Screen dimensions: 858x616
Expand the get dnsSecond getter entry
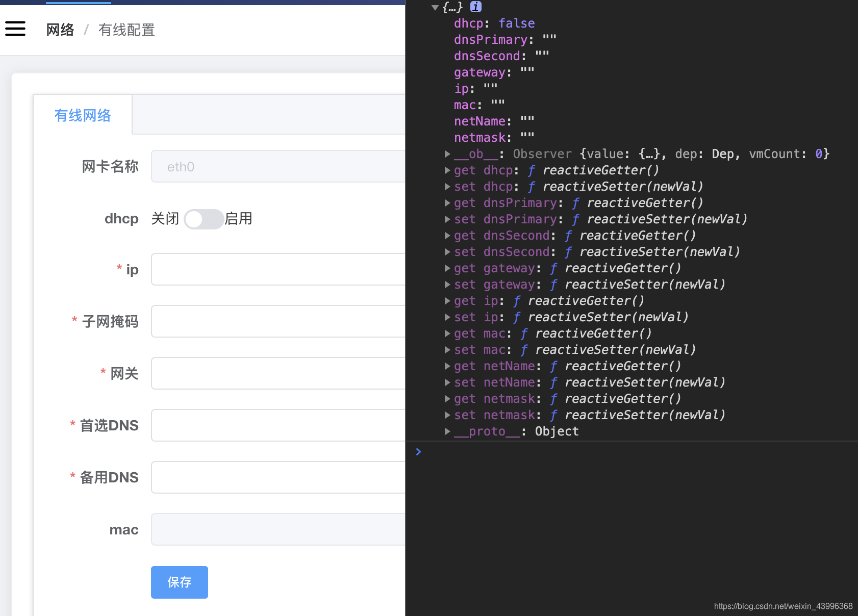click(447, 235)
